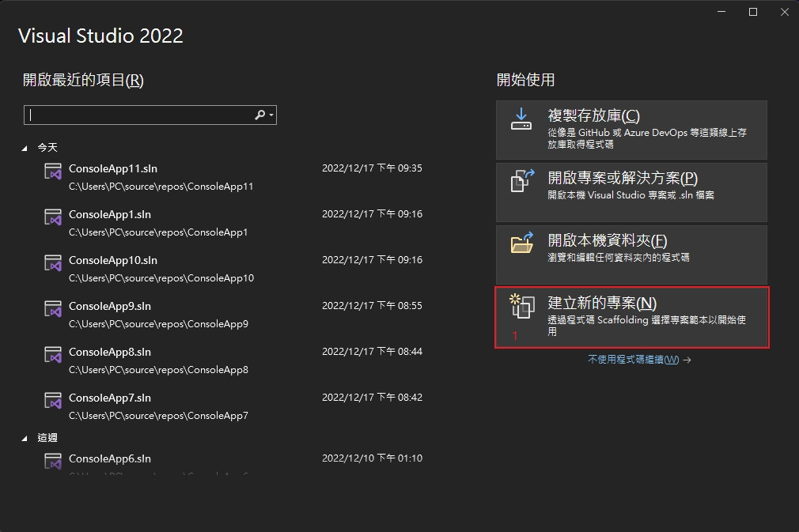Click timestamp 2022/12/17 下午 08:44
The width and height of the screenshot is (799, 532).
[372, 351]
